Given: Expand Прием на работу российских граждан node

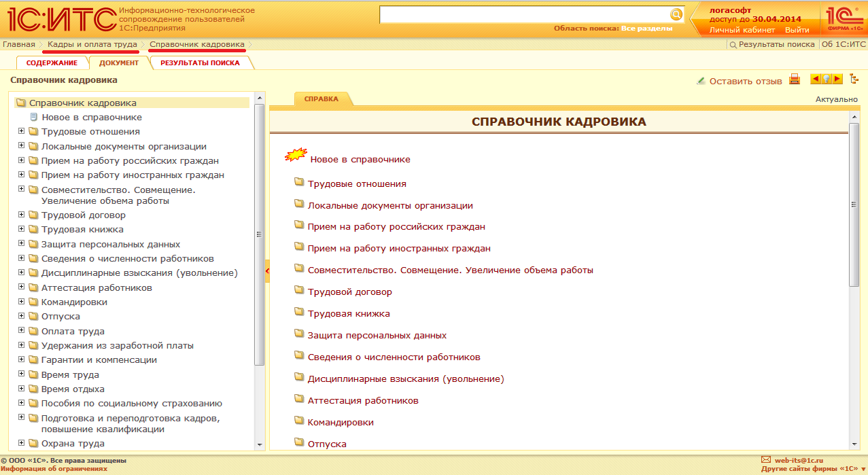Looking at the screenshot, I should tap(21, 160).
